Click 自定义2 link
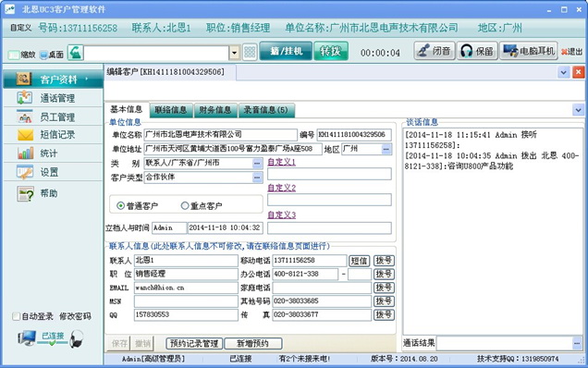 point(282,188)
